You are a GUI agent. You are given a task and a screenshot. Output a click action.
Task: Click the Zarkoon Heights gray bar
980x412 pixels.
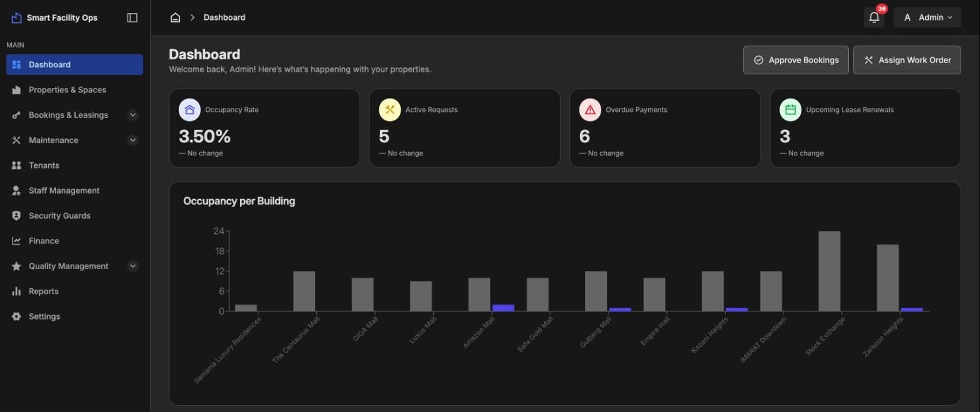pyautogui.click(x=887, y=278)
